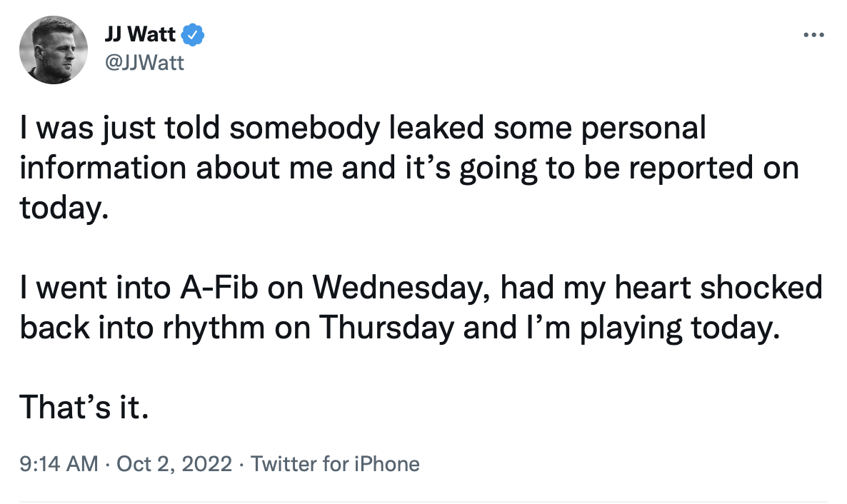Click the 9:14 AM timestamp
Viewport: 847px width, 504px height.
pos(59,464)
